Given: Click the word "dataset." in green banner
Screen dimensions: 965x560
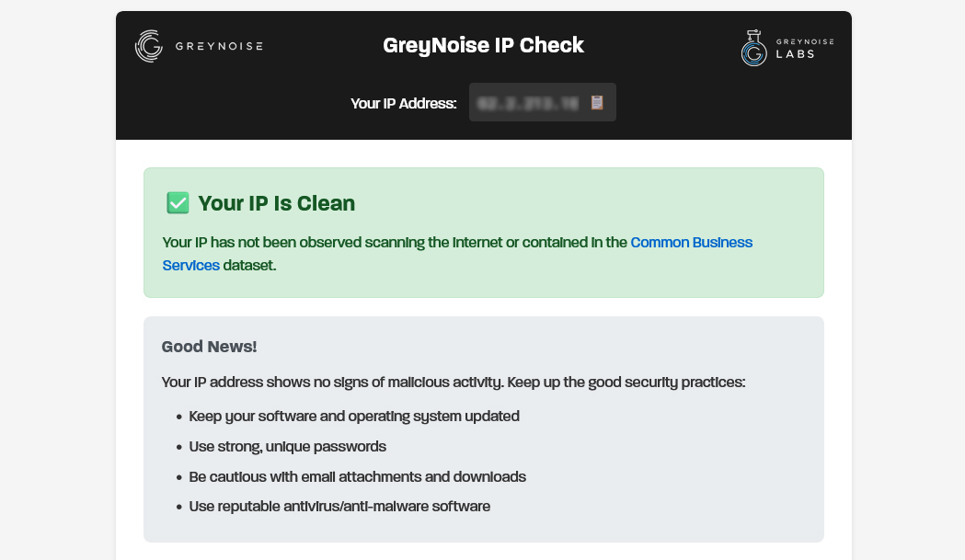Looking at the screenshot, I should tap(249, 265).
